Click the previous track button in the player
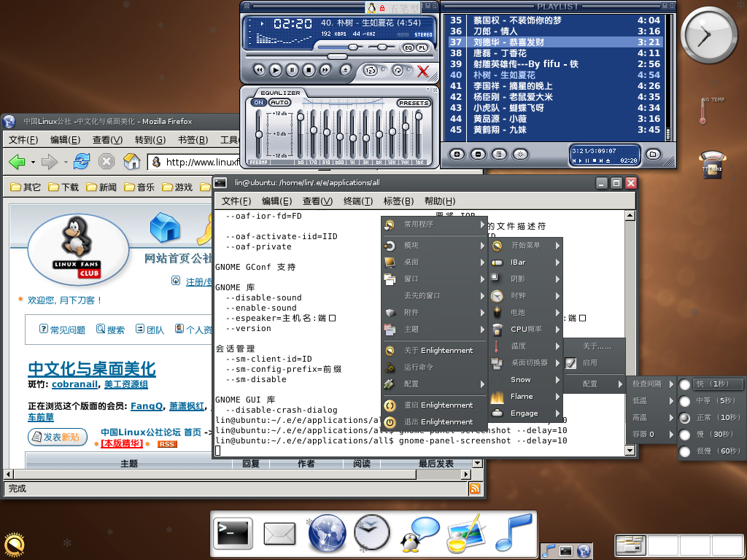 click(x=259, y=71)
